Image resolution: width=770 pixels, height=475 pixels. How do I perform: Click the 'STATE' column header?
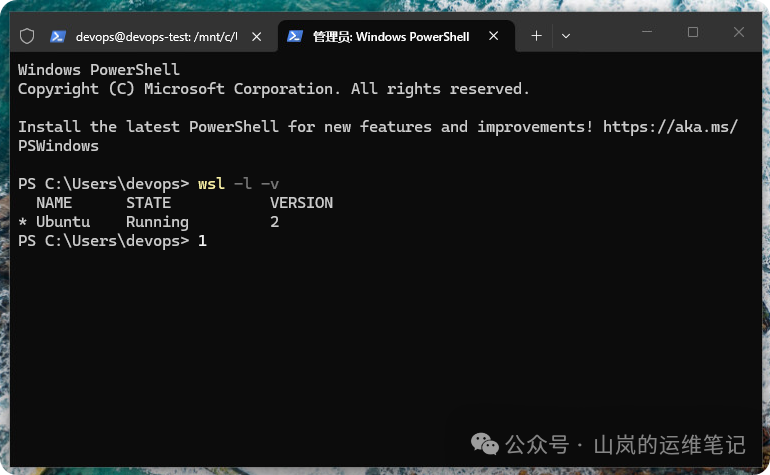click(x=148, y=203)
